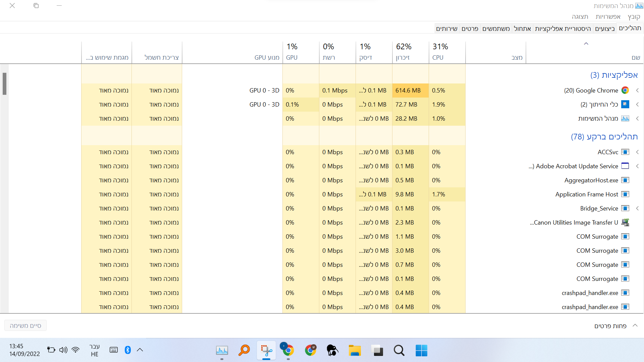The width and height of the screenshot is (644, 362).
Task: Open the clock showing 13:45 14/09/2022
Action: (x=24, y=350)
